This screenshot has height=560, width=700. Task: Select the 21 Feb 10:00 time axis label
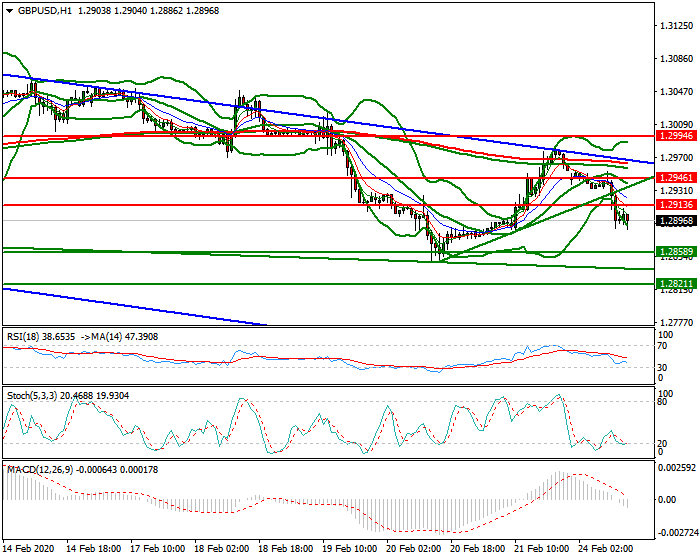(542, 548)
